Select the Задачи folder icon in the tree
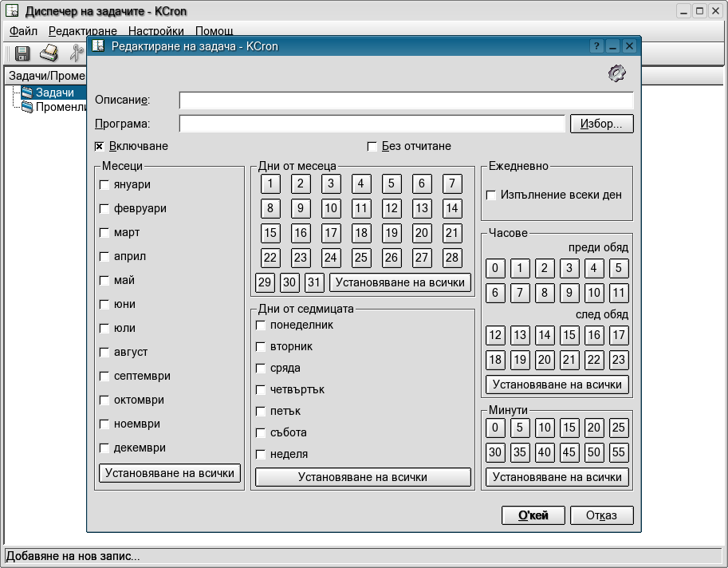Screen dimensions: 728x568 coord(27,93)
